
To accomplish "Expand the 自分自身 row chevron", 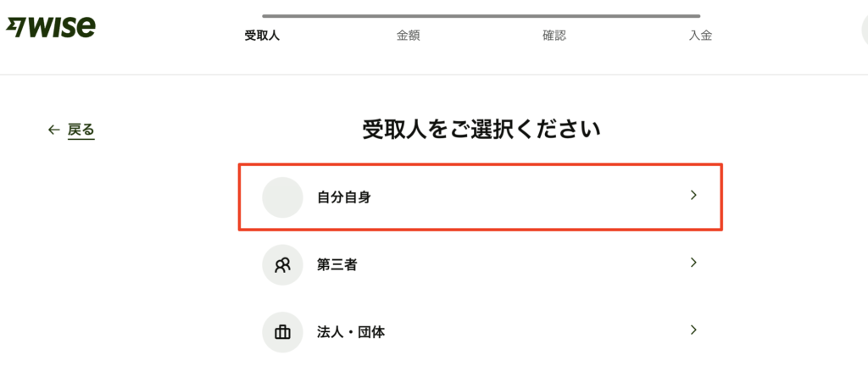I will point(693,195).
